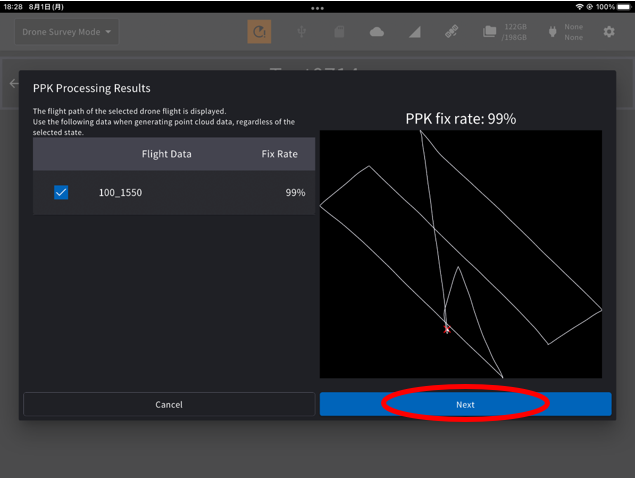Click the Flight Data column header

tap(166, 154)
